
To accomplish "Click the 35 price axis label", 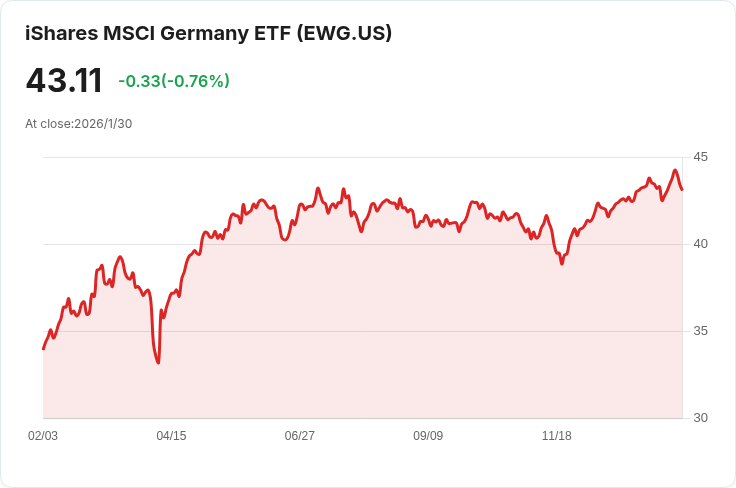I will [x=700, y=331].
